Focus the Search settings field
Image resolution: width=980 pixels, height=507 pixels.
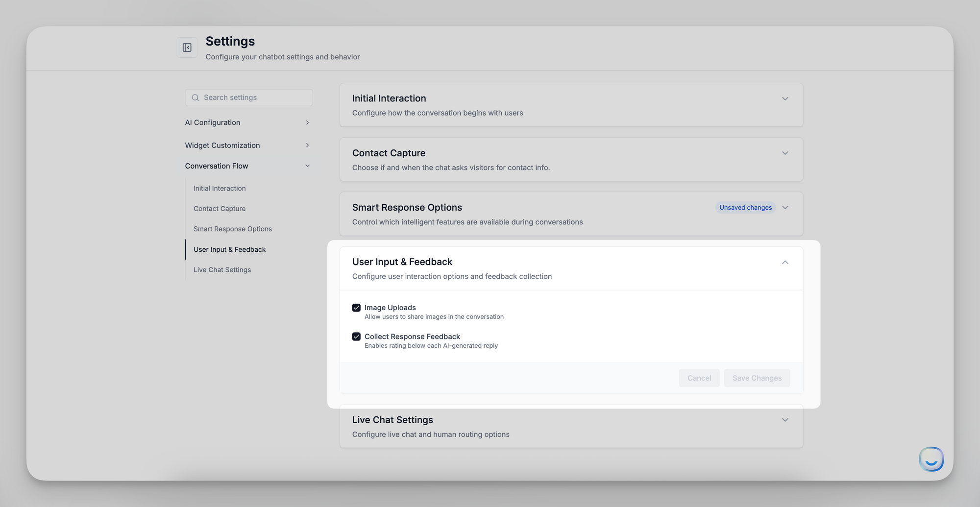pos(249,97)
